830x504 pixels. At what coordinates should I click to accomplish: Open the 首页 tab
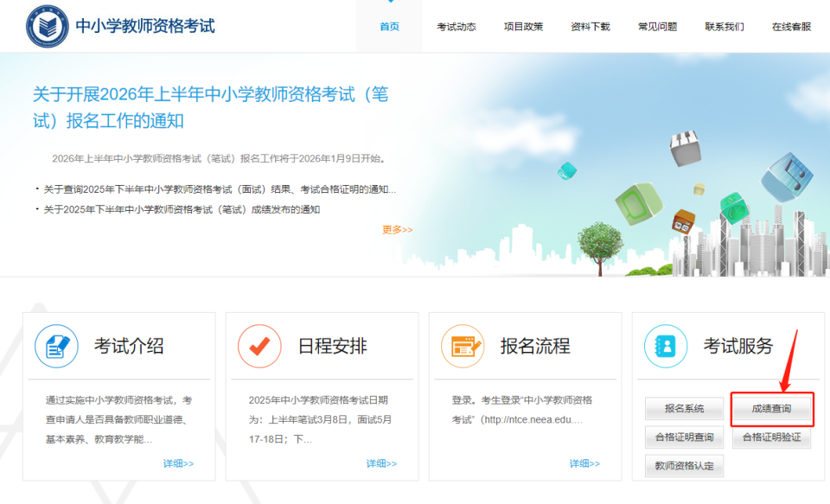(x=388, y=26)
